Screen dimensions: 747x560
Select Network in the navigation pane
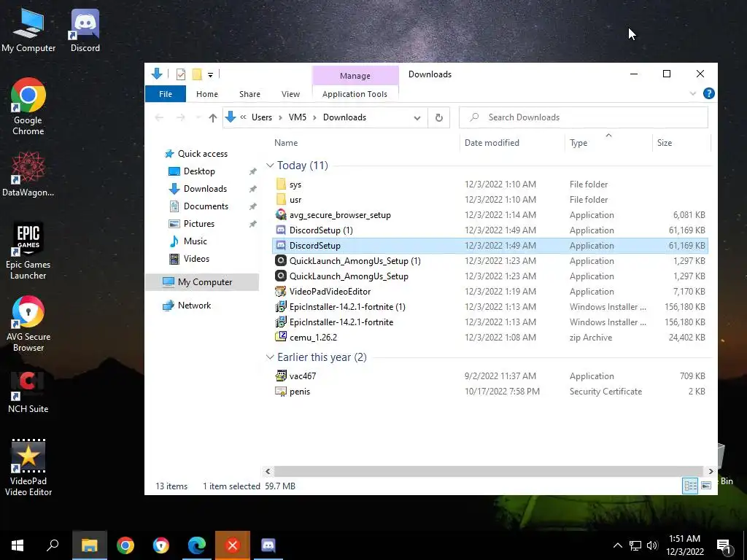click(194, 306)
